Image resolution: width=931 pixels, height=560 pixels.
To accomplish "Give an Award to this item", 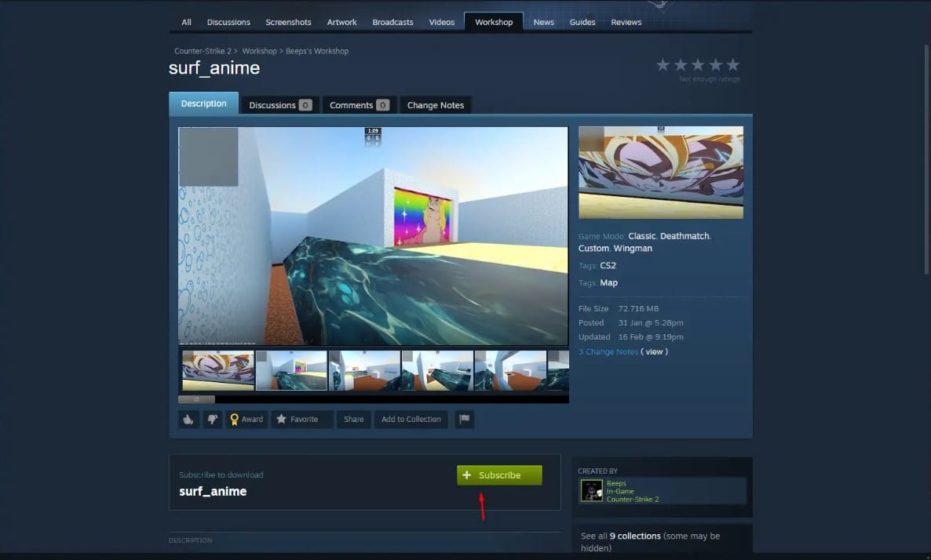I will (246, 420).
